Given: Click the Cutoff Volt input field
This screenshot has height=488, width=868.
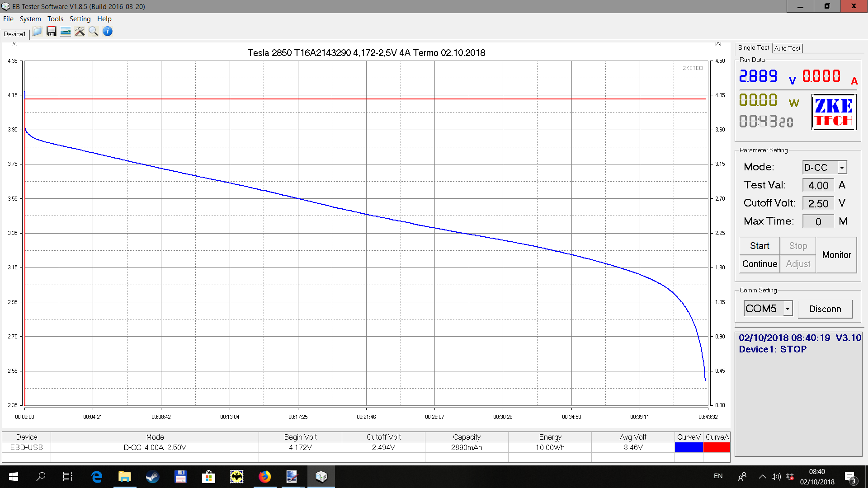Looking at the screenshot, I should coord(818,203).
